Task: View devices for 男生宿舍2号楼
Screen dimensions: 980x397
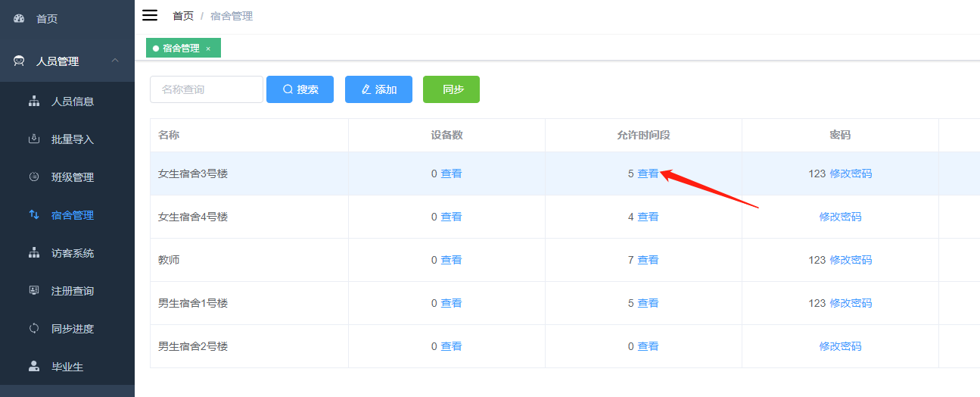Action: pyautogui.click(x=451, y=346)
